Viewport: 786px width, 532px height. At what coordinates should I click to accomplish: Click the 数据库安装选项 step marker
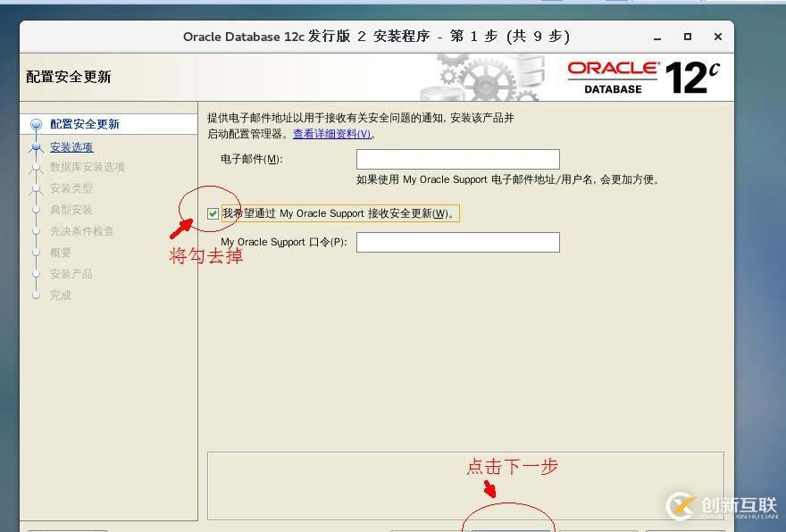34,167
